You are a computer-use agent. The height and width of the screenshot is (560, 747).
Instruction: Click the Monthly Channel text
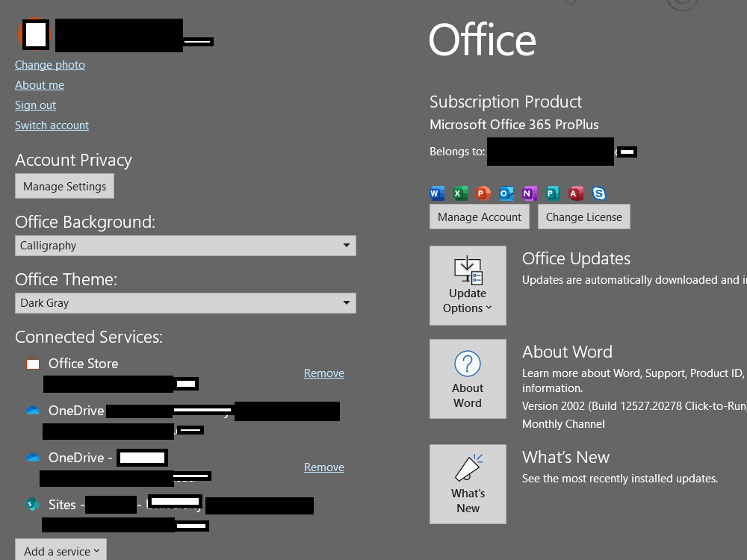pos(563,424)
